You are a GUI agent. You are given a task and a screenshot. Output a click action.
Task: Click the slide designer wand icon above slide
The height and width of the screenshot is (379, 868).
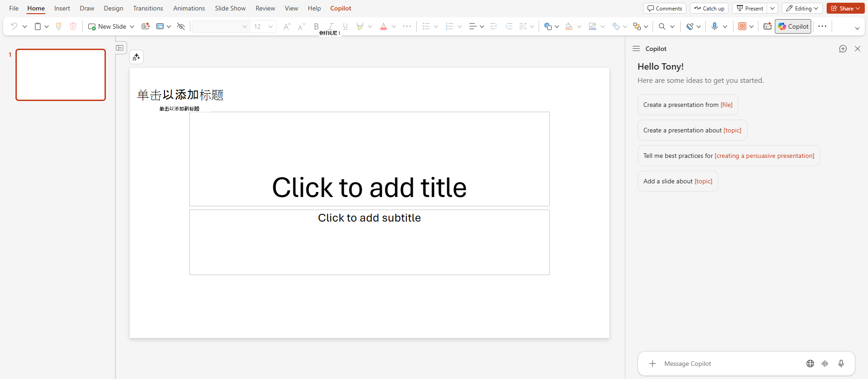[x=136, y=57]
